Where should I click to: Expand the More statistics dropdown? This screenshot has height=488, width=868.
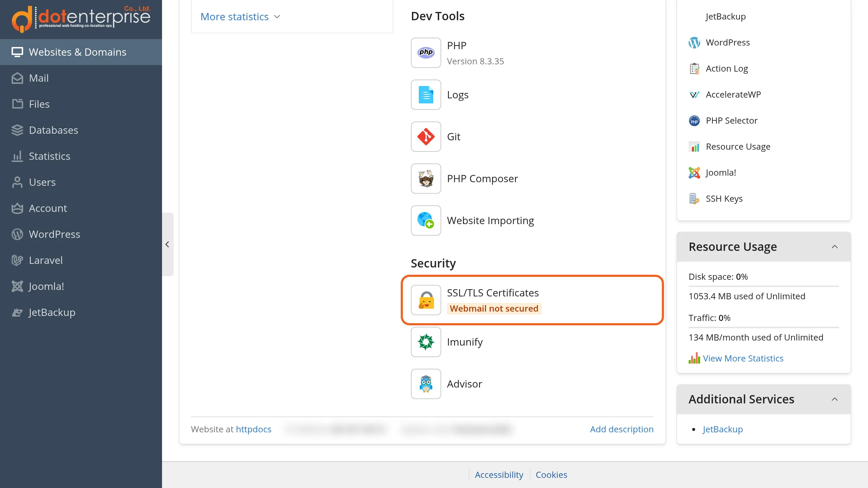click(x=241, y=17)
